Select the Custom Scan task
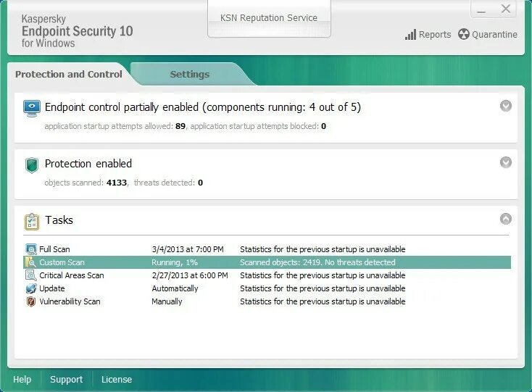The image size is (532, 392). [x=267, y=262]
